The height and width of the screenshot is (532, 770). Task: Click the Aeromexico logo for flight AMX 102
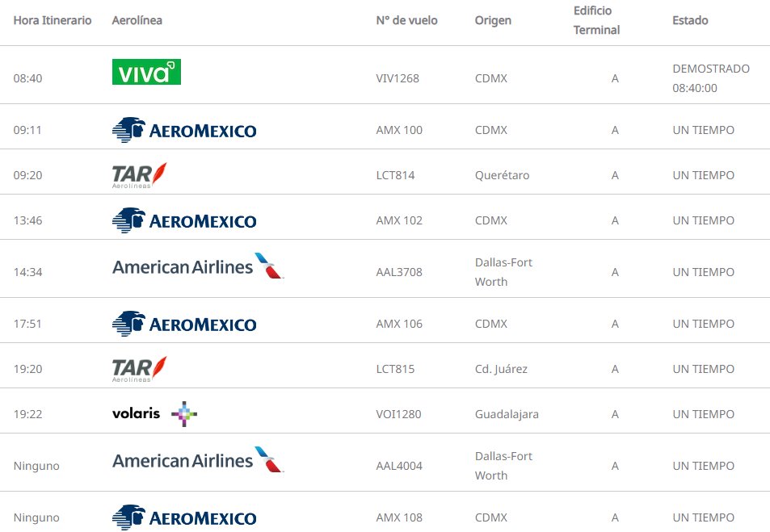coord(184,220)
